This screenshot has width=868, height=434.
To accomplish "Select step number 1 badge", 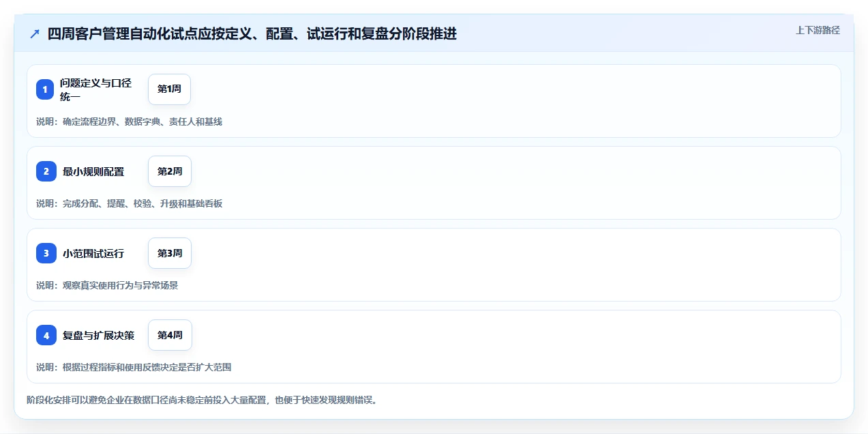I will coord(45,89).
